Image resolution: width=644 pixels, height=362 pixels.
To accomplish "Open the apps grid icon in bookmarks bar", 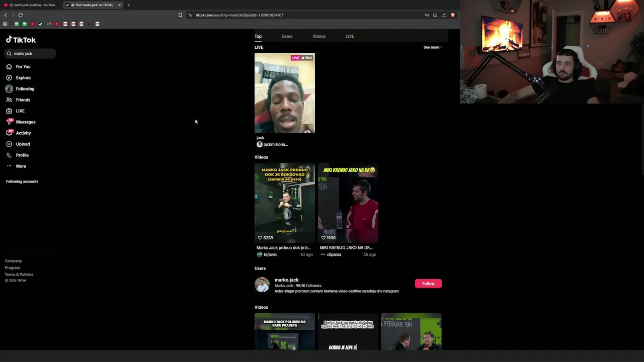I will point(5,24).
